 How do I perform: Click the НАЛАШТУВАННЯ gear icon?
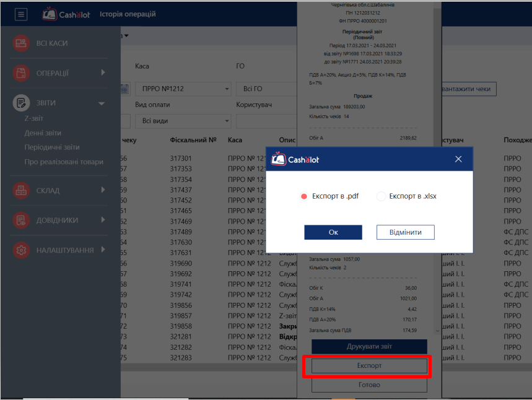pos(21,250)
